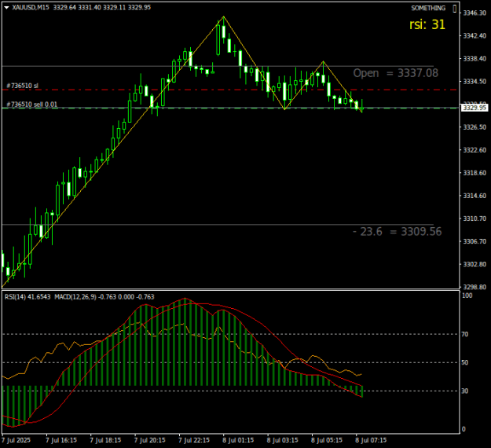Click price scale value 3346.30

(475, 13)
